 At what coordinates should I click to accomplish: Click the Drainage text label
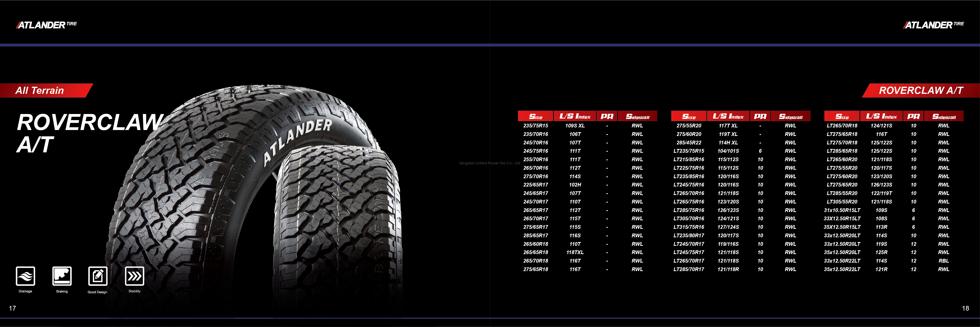(25, 291)
